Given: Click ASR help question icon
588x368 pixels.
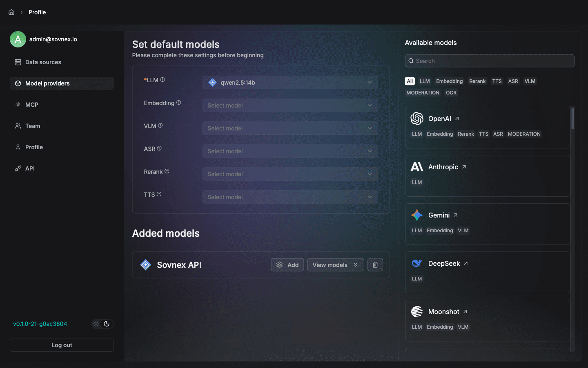Looking at the screenshot, I should 159,148.
